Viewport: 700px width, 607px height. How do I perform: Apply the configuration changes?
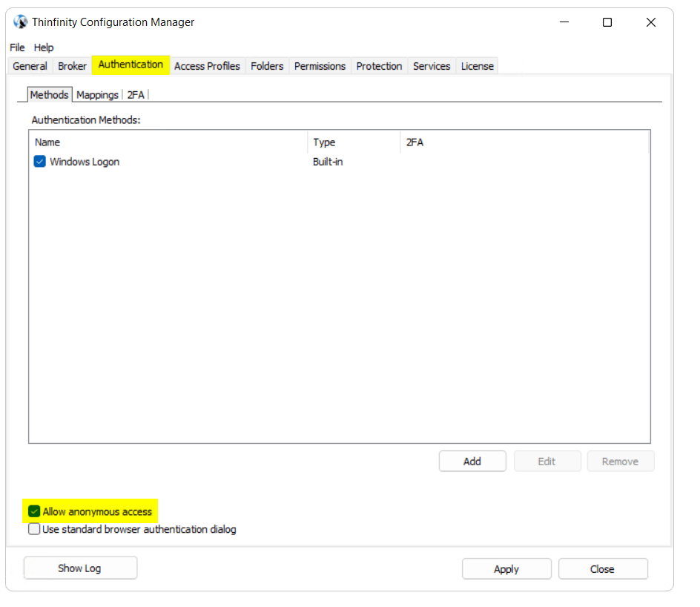tap(506, 569)
